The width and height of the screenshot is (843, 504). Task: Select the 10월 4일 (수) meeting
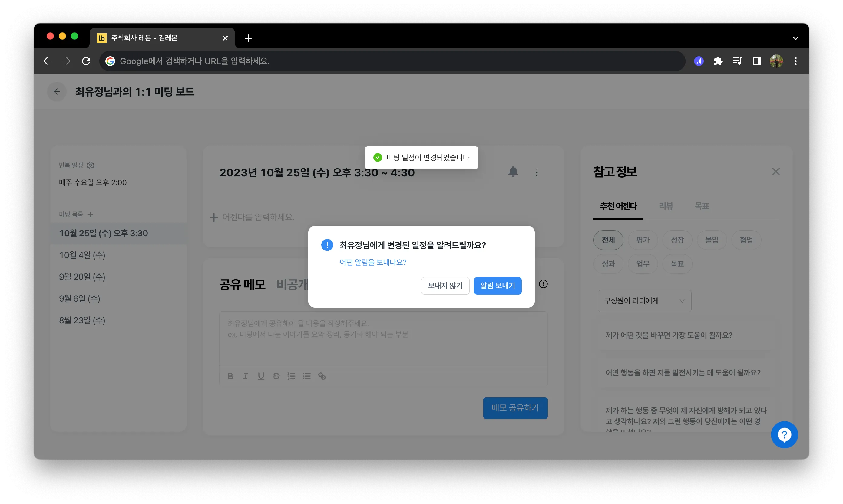click(118, 255)
